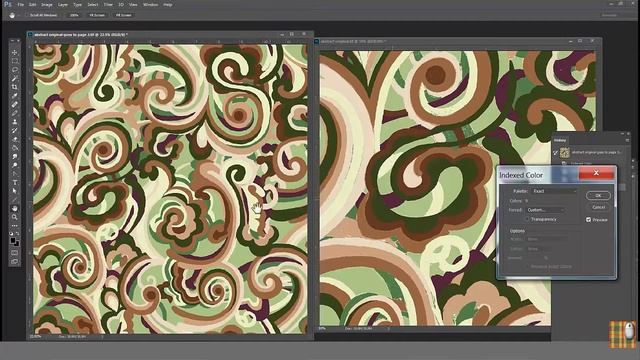
Task: Switch to the History panel tab
Action: click(x=560, y=140)
